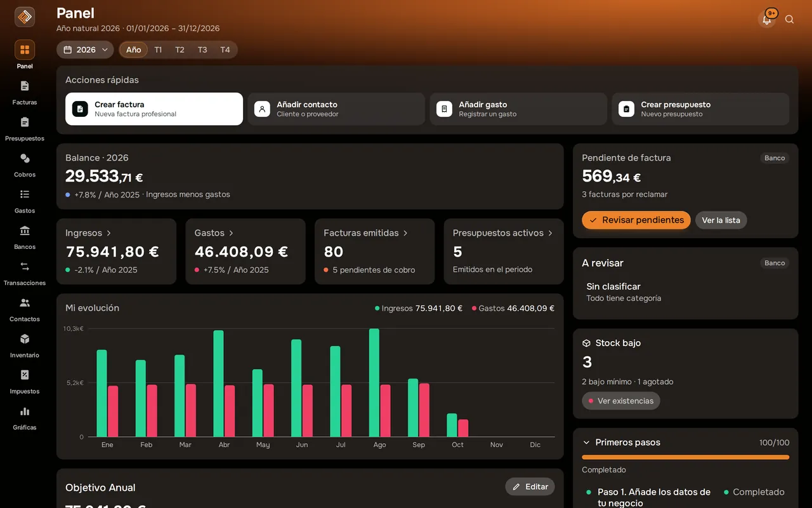
Task: Click the Revisar pendientes button
Action: [636, 220]
